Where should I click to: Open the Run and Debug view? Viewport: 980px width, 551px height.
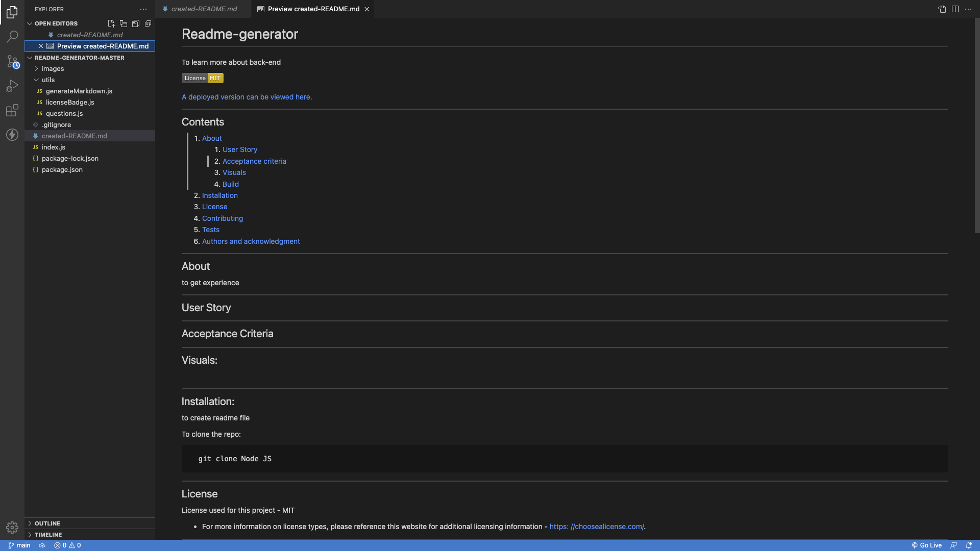12,86
